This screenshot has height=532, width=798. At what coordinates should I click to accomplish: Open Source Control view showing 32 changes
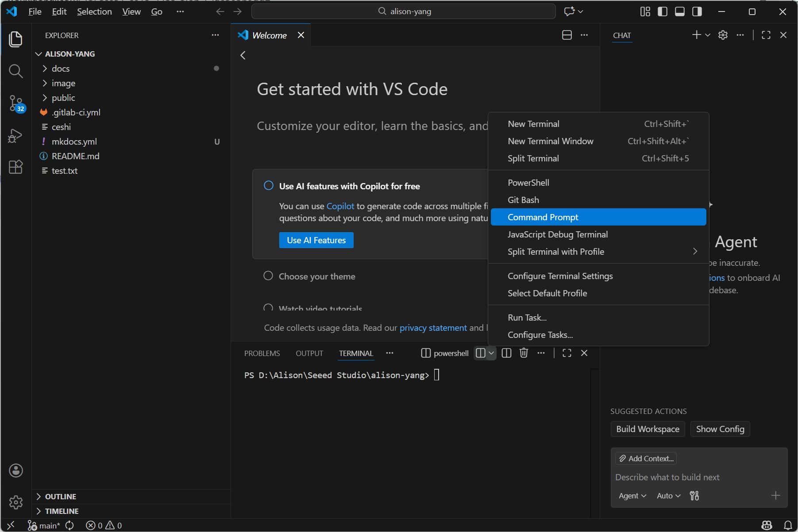tap(16, 103)
